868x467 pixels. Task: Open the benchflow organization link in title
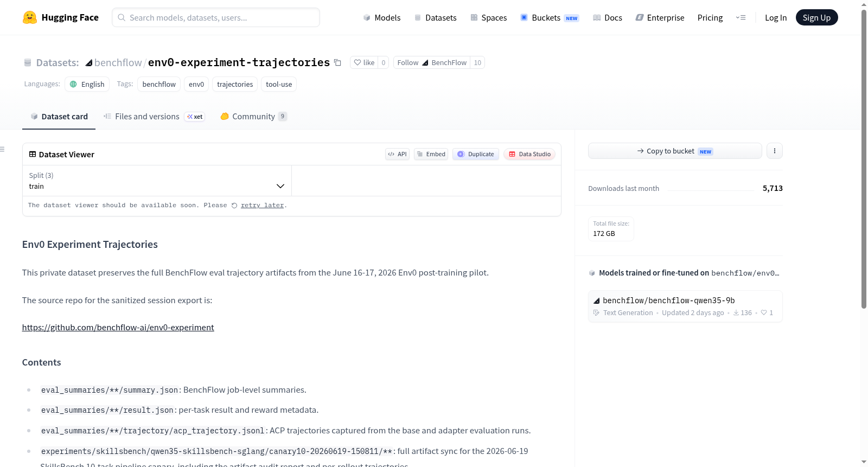coord(118,62)
